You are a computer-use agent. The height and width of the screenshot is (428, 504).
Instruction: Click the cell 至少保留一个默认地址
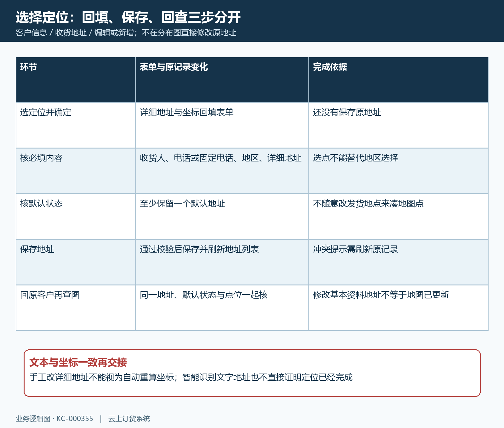pyautogui.click(x=222, y=217)
